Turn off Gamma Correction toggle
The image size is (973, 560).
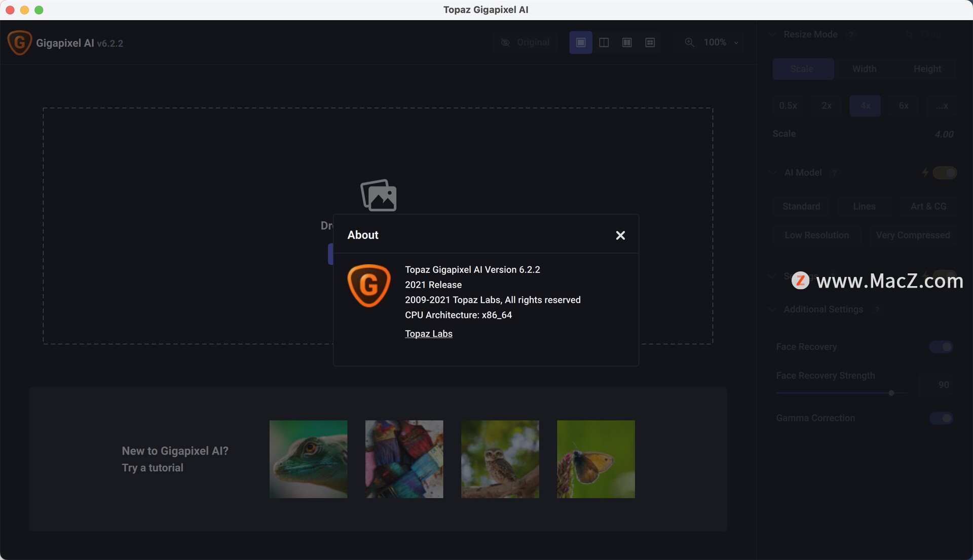(x=941, y=418)
